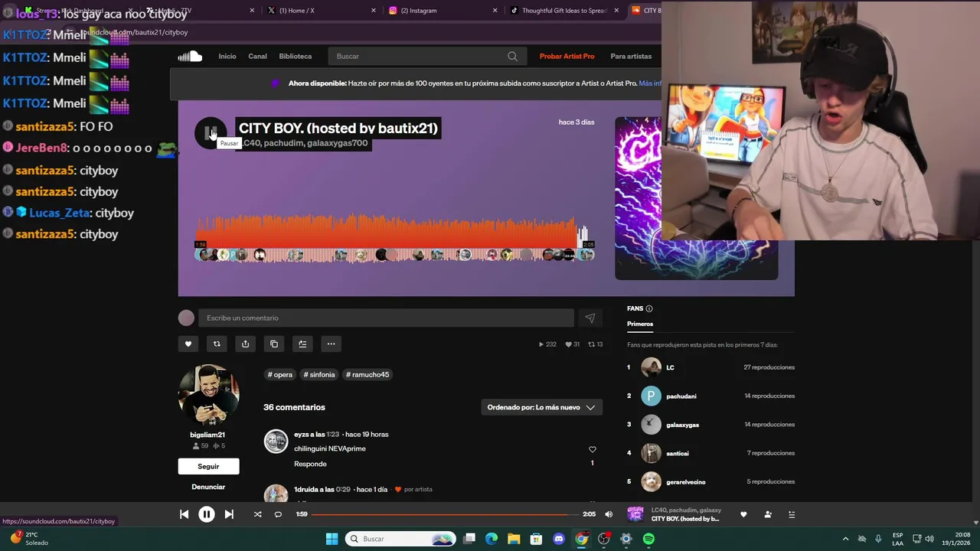Follow bigsliam21 with Seguir button
This screenshot has width=980, height=551.
pos(208,466)
